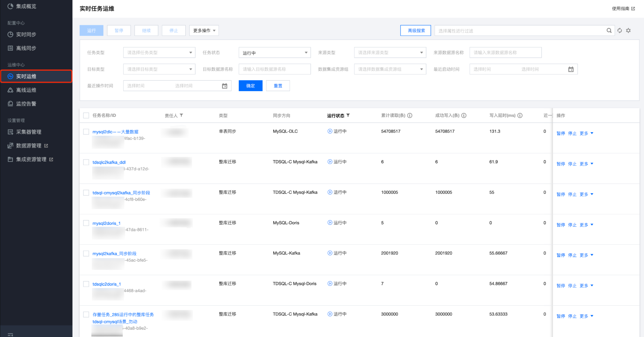
Task: Open 离线运维 in the sidebar
Action: pos(26,90)
